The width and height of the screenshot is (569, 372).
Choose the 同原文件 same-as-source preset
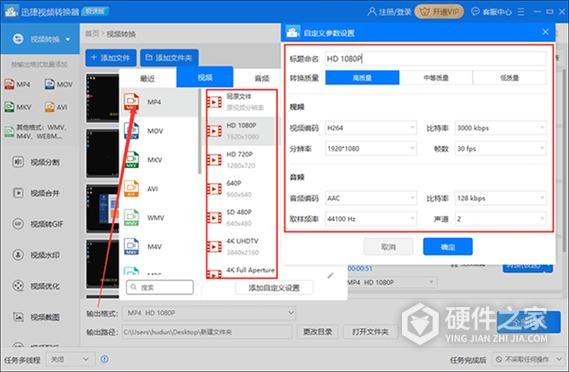241,102
